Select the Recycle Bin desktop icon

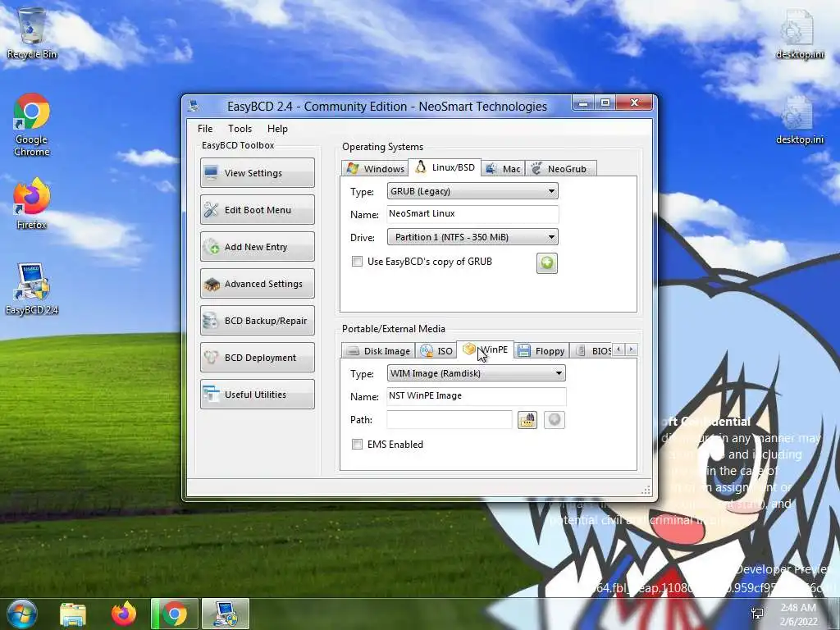32,33
